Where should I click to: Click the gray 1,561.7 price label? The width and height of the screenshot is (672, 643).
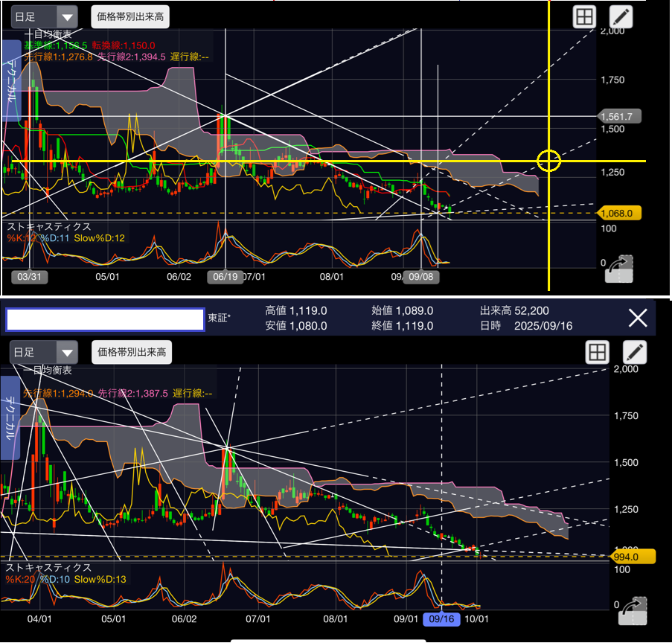point(619,117)
